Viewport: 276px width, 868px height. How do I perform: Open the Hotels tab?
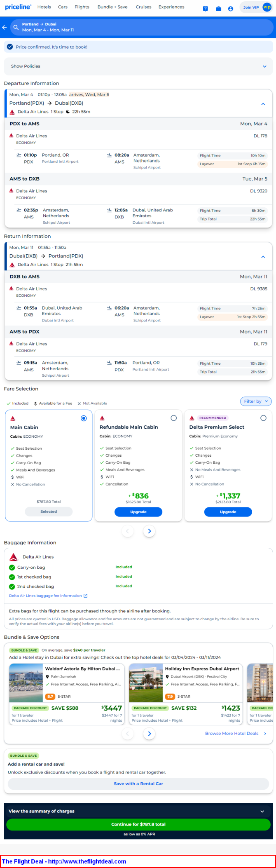44,7
